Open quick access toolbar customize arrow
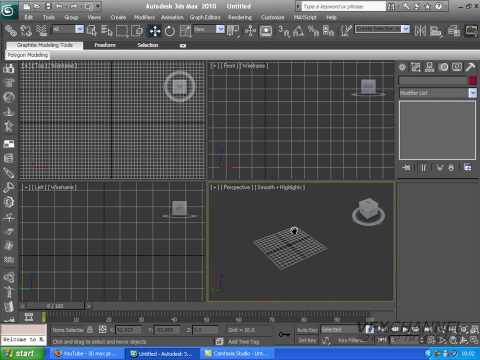This screenshot has width=480, height=360. click(x=98, y=6)
